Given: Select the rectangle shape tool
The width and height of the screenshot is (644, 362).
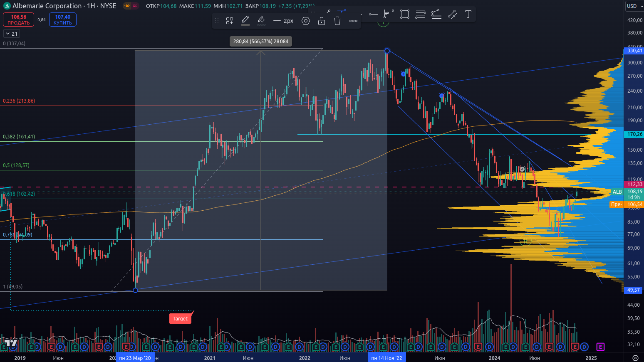Looking at the screenshot, I should point(404,14).
